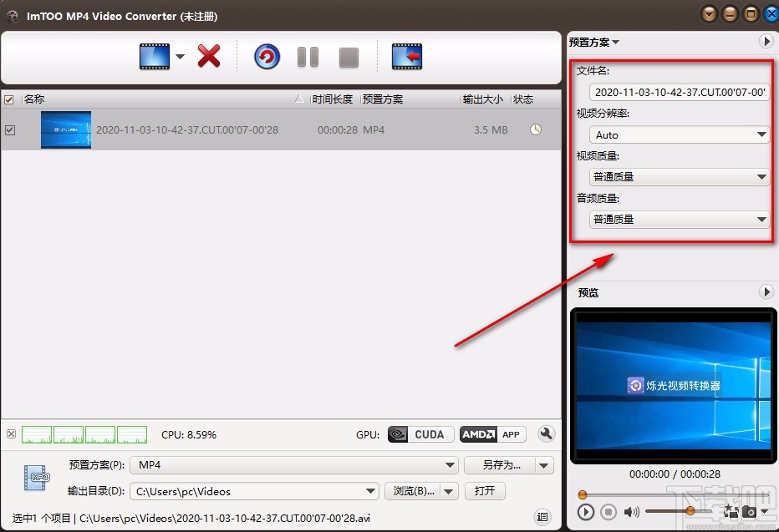Open the output folder toolbar icon
The image size is (779, 532).
(x=407, y=57)
